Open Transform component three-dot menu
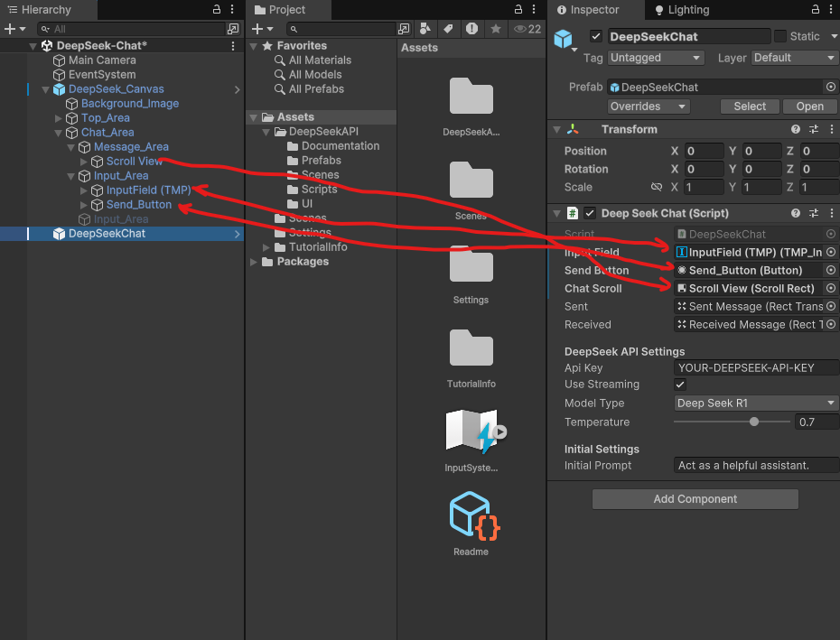Screen dimensions: 840x640 tap(832, 129)
